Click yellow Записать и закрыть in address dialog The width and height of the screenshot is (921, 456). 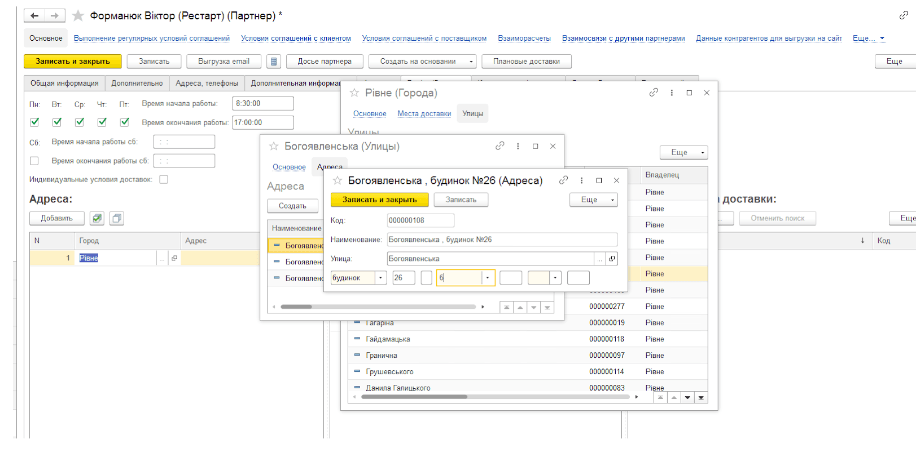[378, 200]
